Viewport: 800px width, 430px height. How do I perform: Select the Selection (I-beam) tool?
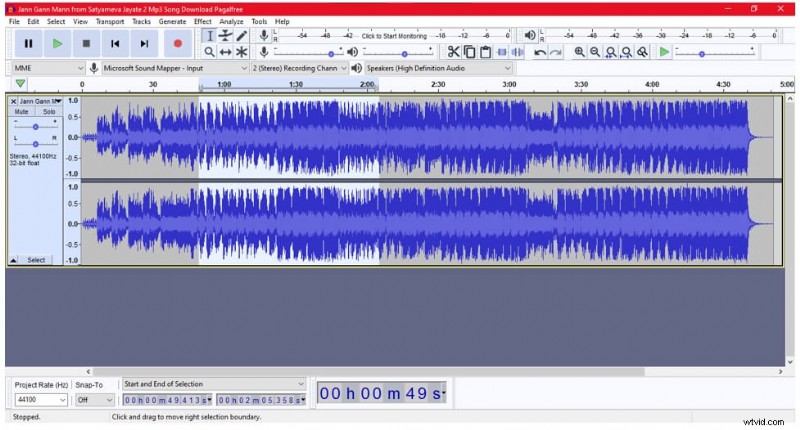pos(209,36)
